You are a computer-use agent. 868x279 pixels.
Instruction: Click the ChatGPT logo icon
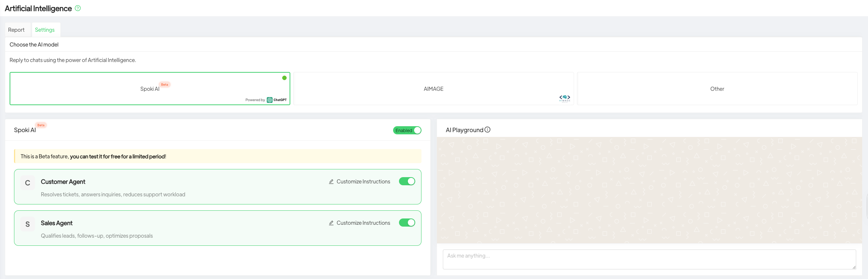point(270,100)
